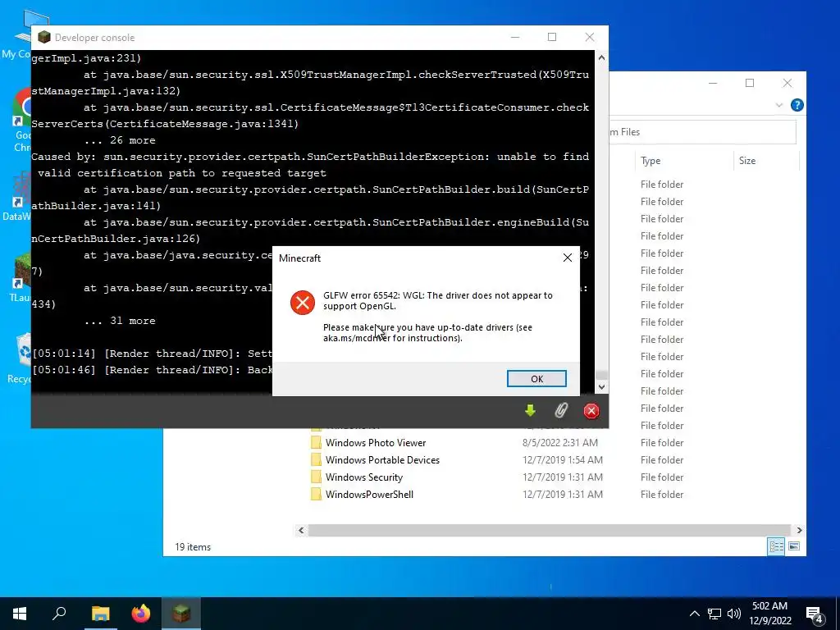Click File folder type in WindowsPowerShell row
Viewport: 840px width, 630px height.
point(662,494)
